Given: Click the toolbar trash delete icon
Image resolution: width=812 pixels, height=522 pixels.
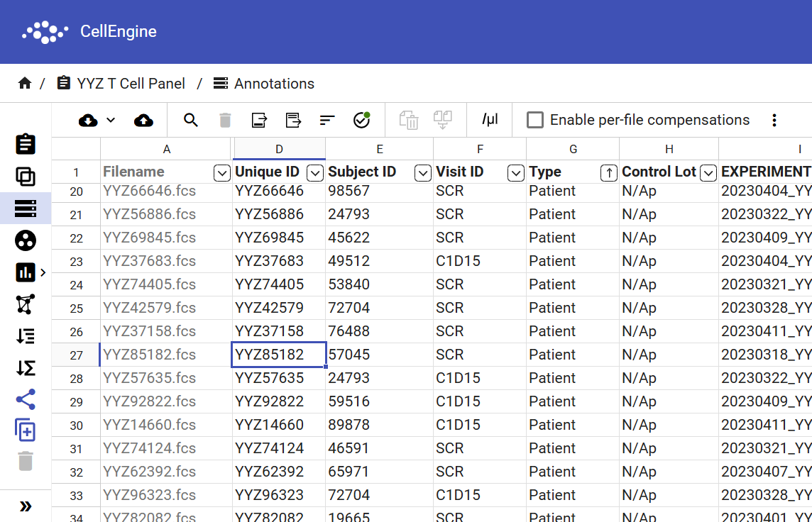Looking at the screenshot, I should (225, 120).
